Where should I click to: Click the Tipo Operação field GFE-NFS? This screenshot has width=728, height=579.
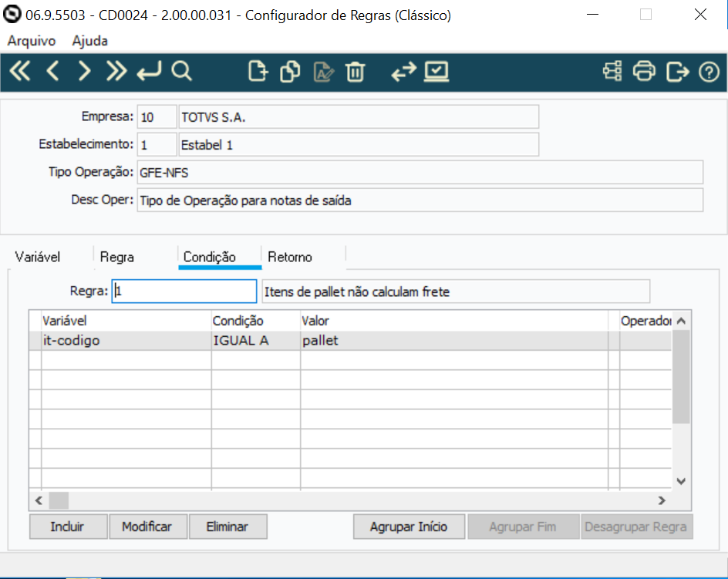tap(420, 172)
